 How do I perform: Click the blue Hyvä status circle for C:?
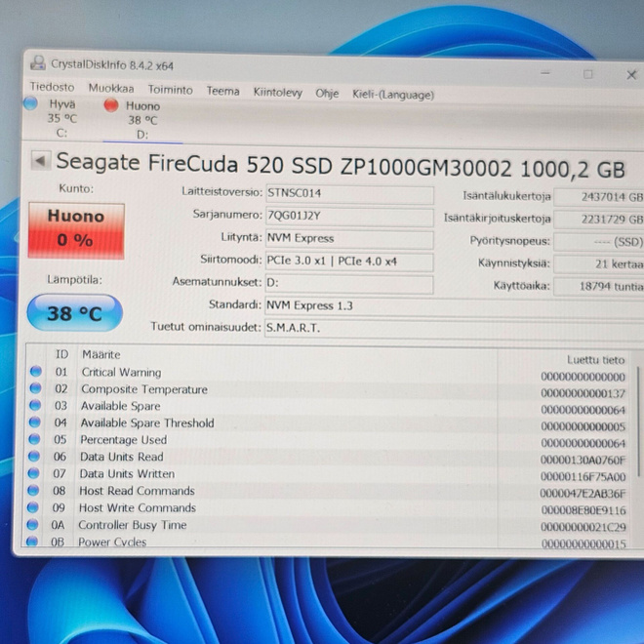click(x=30, y=103)
